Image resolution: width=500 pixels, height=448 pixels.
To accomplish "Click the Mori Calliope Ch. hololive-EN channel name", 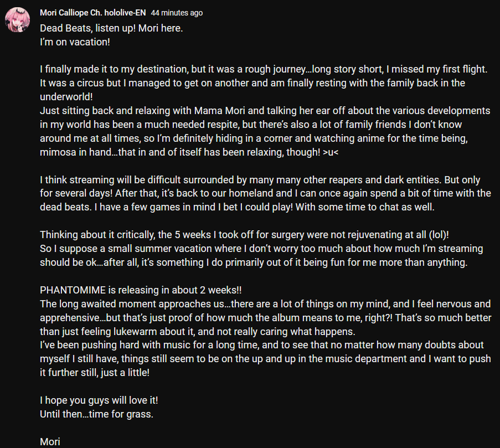I will 93,13.
